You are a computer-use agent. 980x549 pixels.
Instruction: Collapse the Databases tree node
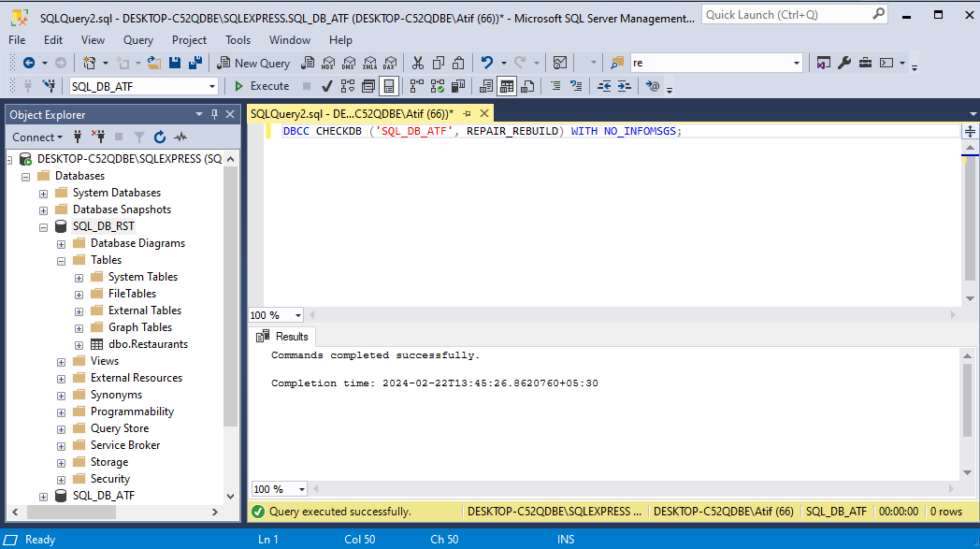point(25,177)
